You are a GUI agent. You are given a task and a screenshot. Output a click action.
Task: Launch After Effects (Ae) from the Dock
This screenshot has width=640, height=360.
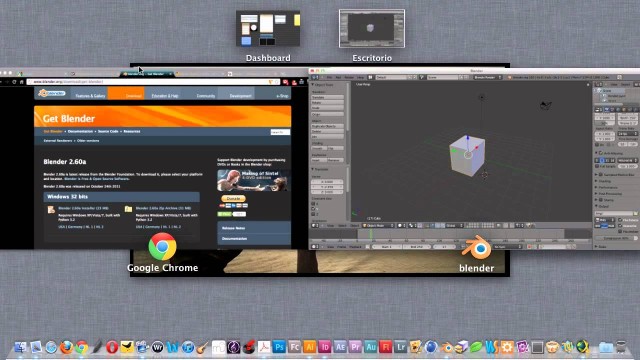pos(340,347)
